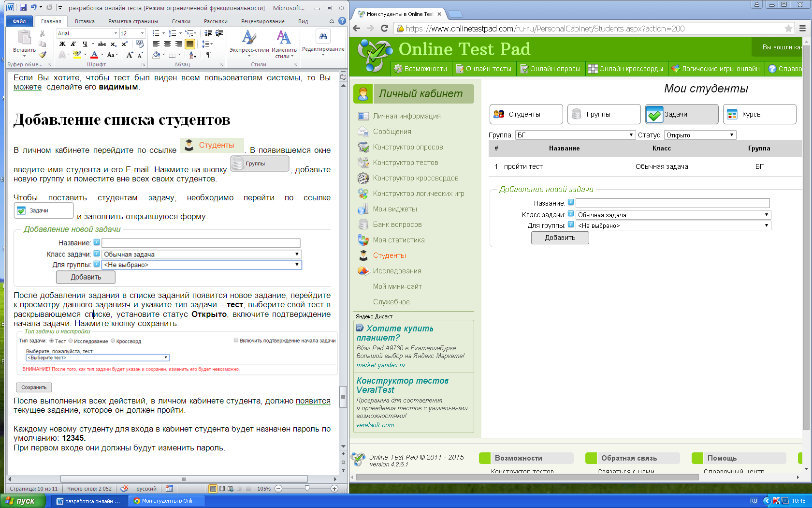The width and height of the screenshot is (812, 508).
Task: Decrease paragraph indent in Word
Action: tap(208, 33)
